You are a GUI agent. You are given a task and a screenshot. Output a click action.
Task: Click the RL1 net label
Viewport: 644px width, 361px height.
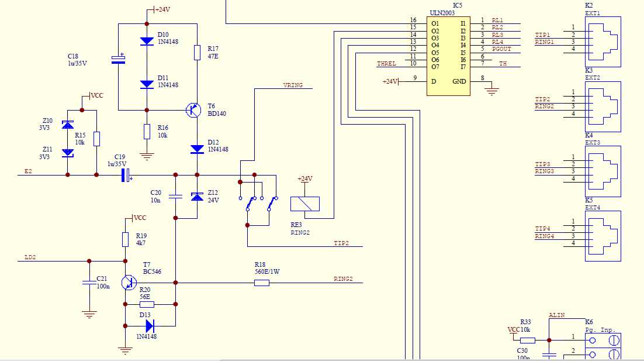497,20
